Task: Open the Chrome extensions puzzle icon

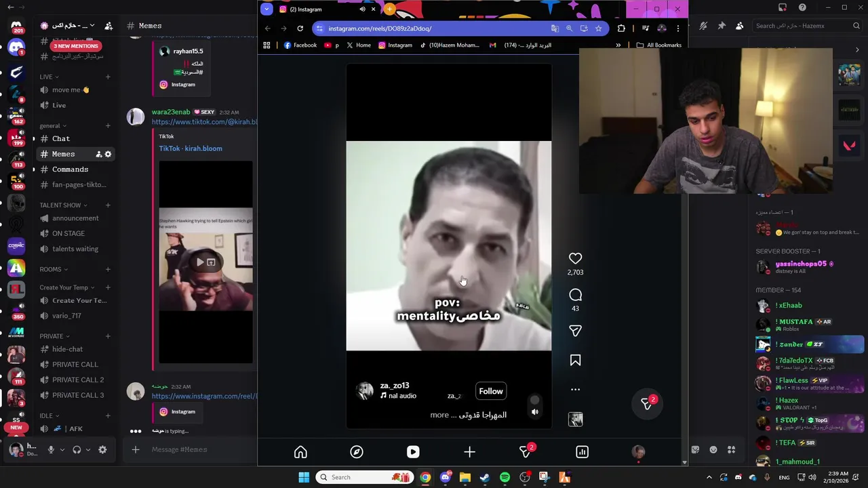Action: pyautogui.click(x=621, y=28)
